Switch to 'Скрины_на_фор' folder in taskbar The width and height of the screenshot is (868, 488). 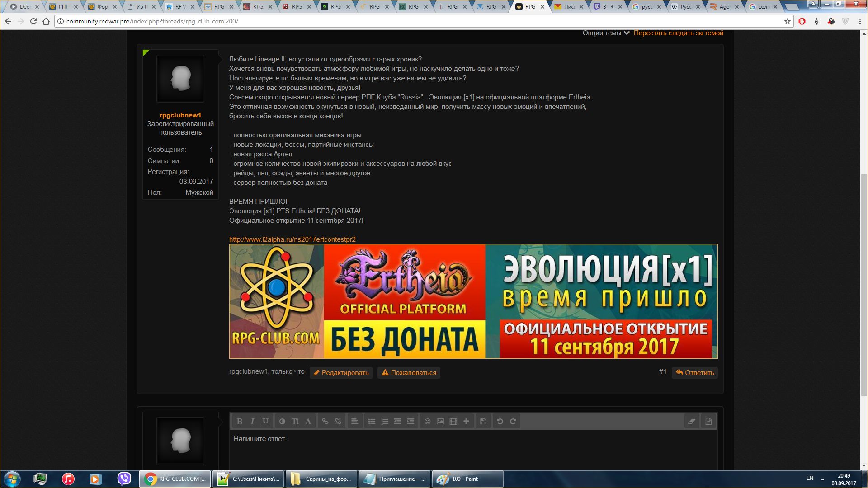coord(321,479)
